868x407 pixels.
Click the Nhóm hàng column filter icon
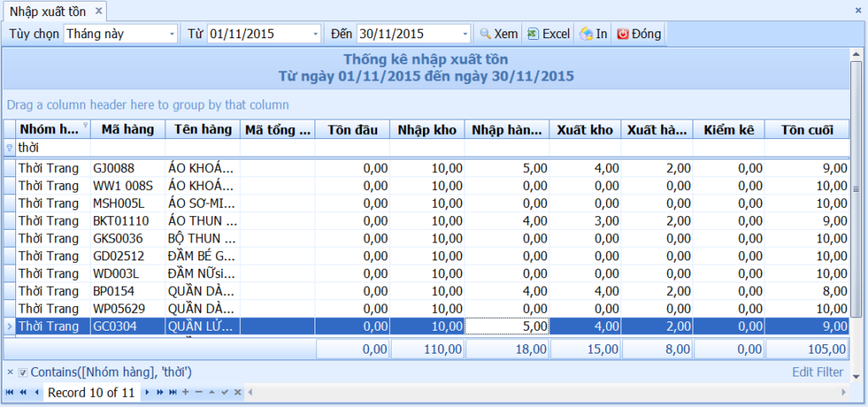(86, 125)
